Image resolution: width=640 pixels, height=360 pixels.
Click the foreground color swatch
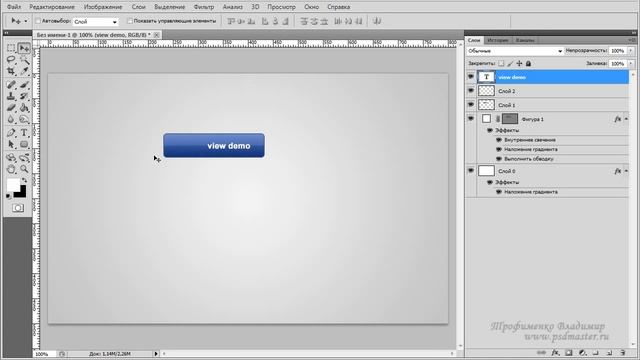click(13, 184)
